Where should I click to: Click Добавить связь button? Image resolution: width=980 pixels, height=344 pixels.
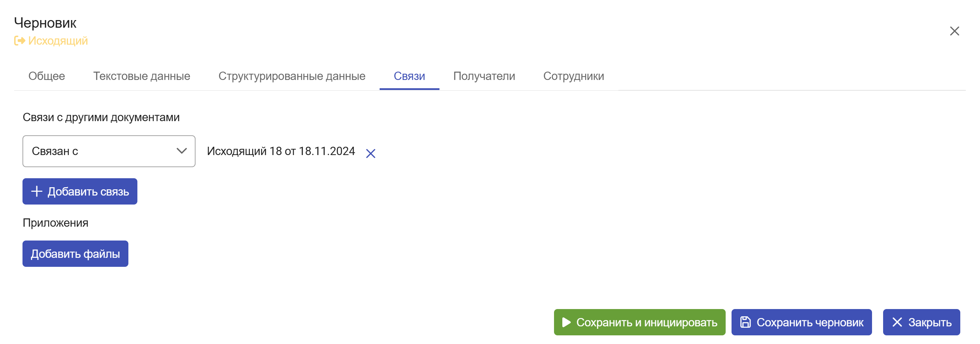[x=80, y=191]
